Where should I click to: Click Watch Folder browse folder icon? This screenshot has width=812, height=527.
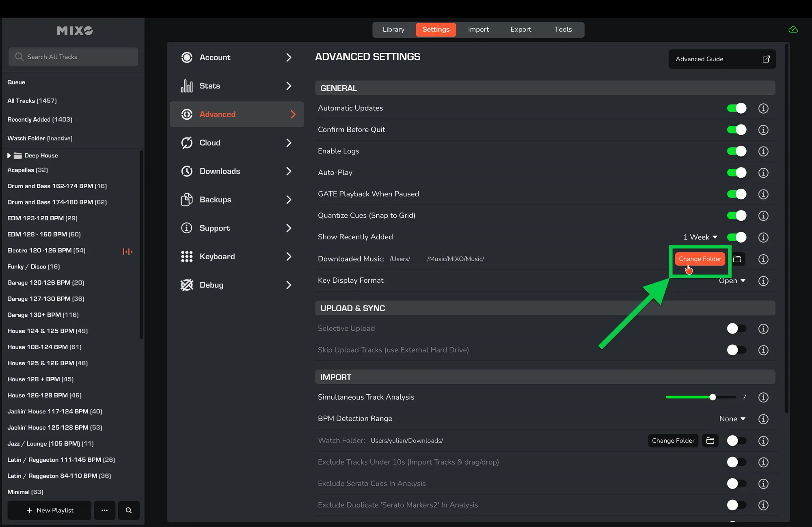(x=710, y=441)
